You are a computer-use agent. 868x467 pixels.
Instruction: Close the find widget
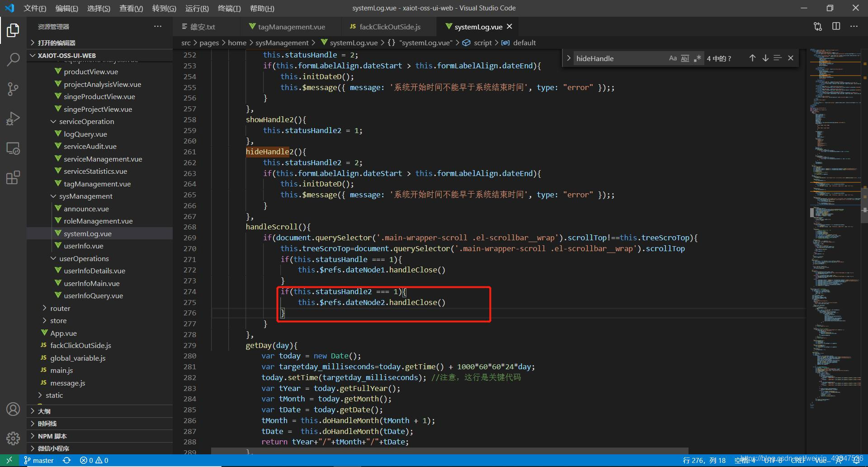pyautogui.click(x=791, y=58)
